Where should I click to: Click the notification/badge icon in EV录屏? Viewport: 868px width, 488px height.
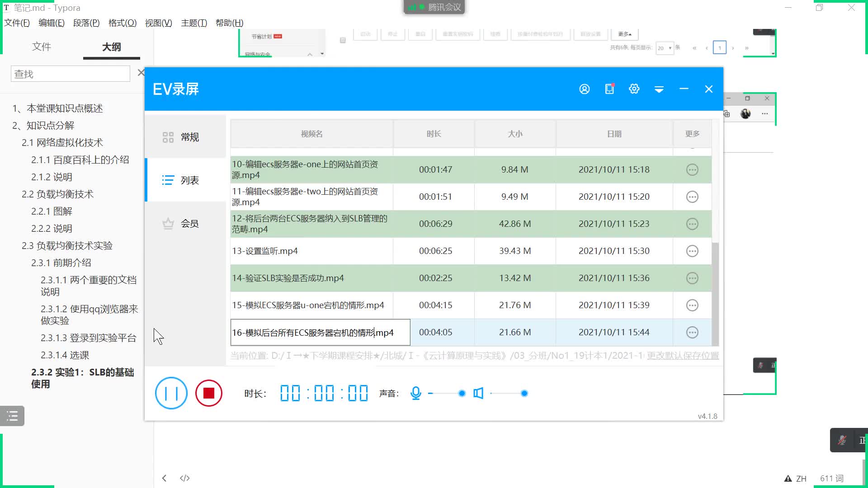pos(609,89)
